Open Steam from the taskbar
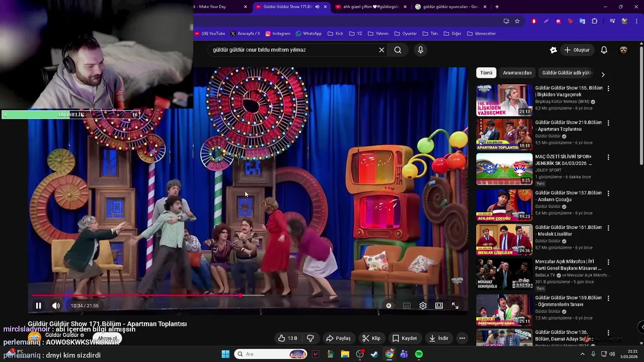 tap(374, 354)
